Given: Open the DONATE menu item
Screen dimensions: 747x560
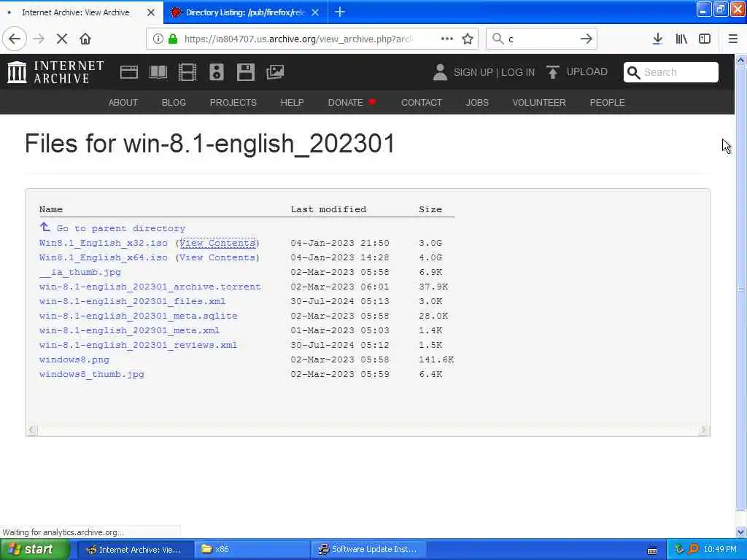Looking at the screenshot, I should click(x=352, y=102).
